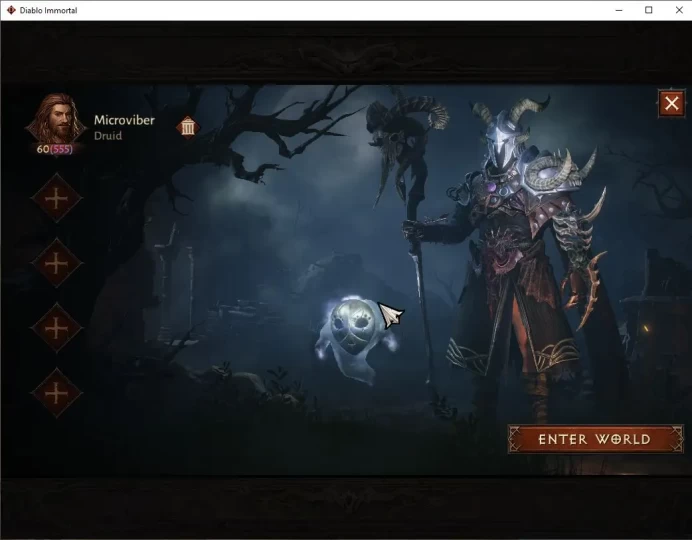The image size is (692, 540).
Task: Minimize the Diablo Immortal window
Action: (x=619, y=10)
